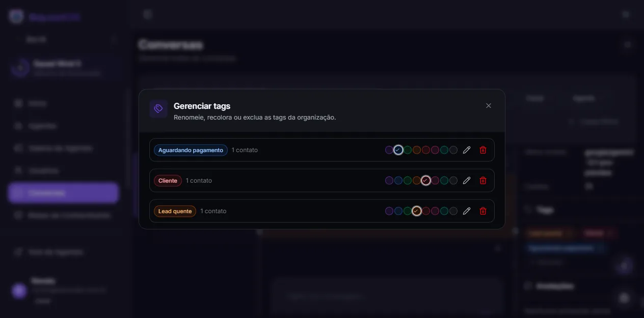Select the checked red swatch for Cliente
Viewport: 644px width, 318px height.
[x=426, y=181]
